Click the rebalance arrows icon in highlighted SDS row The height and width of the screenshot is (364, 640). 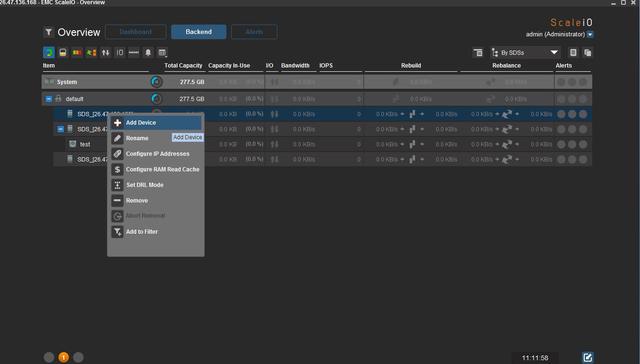tap(507, 114)
